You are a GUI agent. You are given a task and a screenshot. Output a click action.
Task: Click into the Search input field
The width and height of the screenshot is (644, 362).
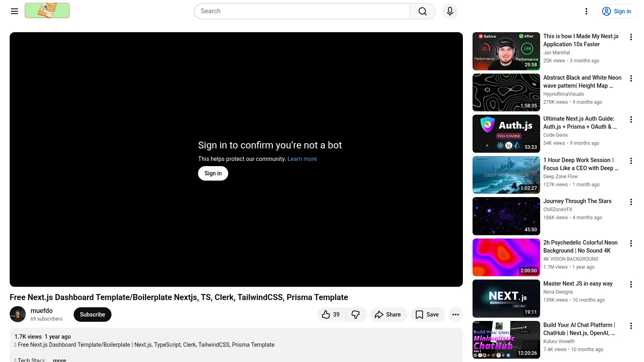[x=302, y=11]
